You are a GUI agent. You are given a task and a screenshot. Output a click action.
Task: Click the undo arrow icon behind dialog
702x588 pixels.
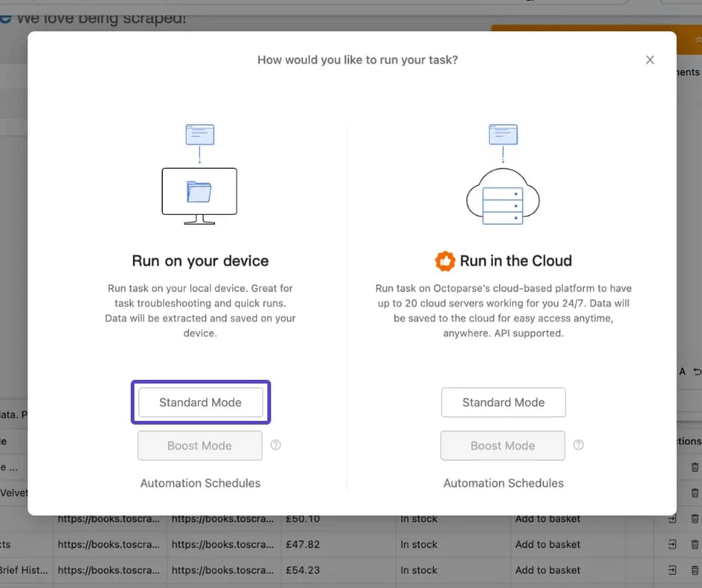pyautogui.click(x=697, y=372)
